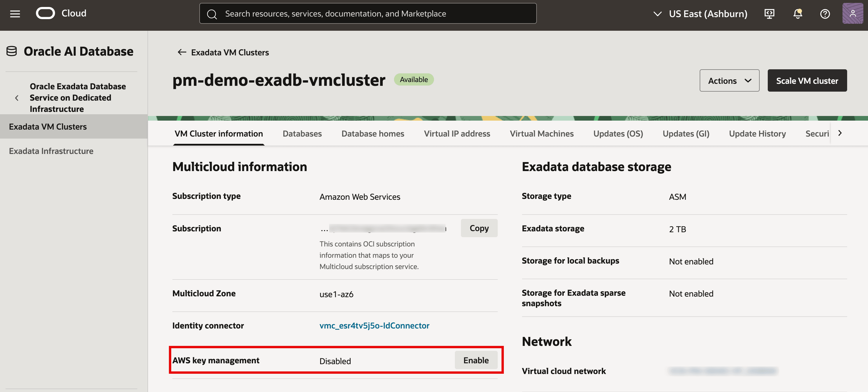Click the ASM storage type value
This screenshot has height=392, width=868.
coord(677,197)
